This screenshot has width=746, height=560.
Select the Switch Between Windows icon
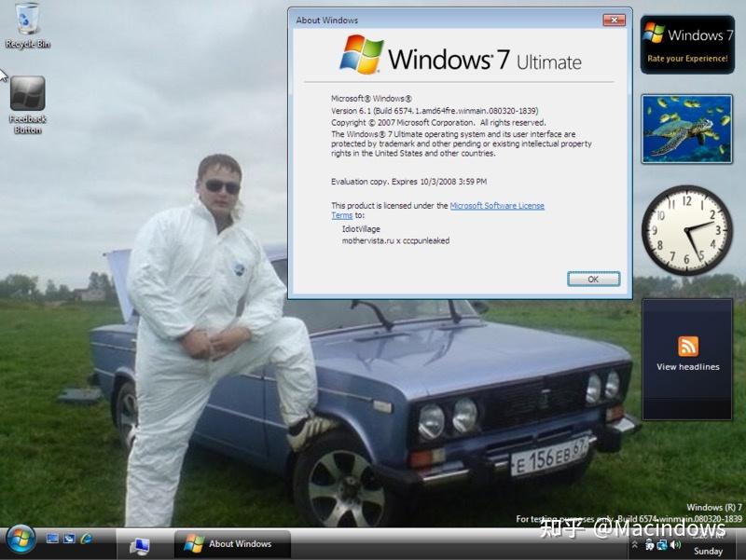tap(69, 539)
